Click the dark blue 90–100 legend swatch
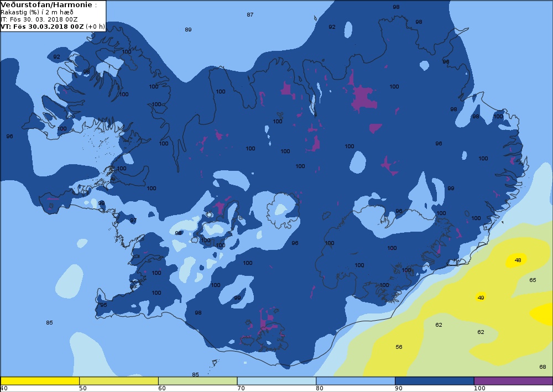Viewport: 553px width, 392px height. [x=435, y=381]
